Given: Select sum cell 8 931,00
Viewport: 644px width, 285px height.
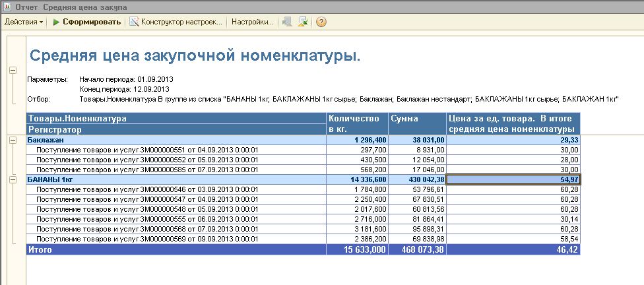Looking at the screenshot, I should coord(417,150).
